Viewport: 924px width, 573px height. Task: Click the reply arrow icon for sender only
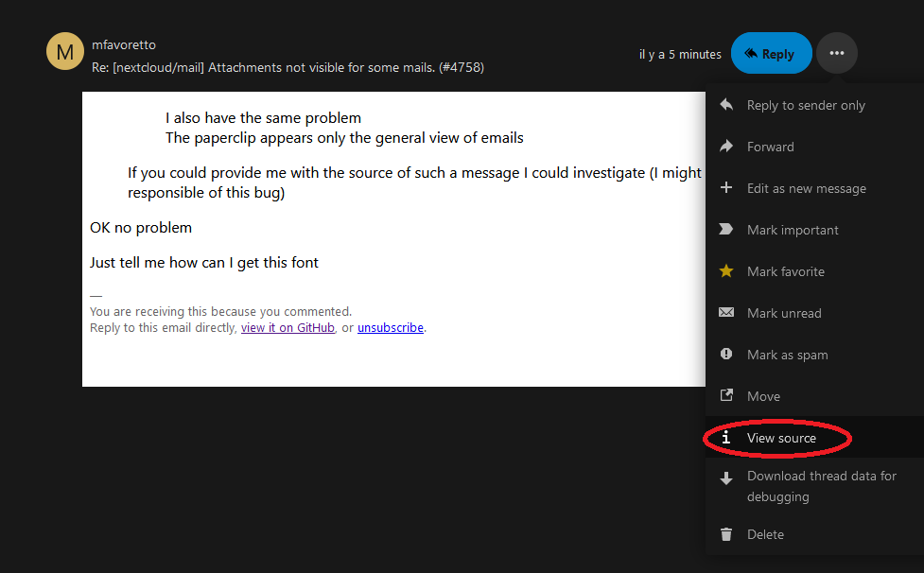point(726,105)
